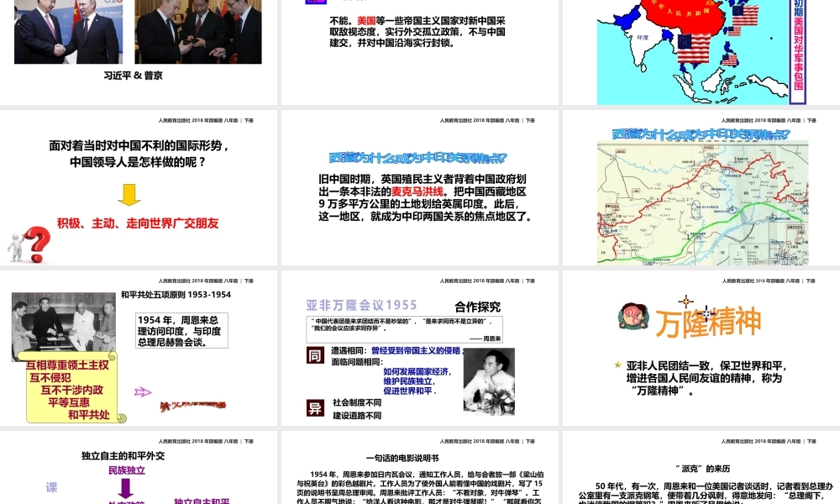The image size is (840, 504).
Task: Click the blue text 促进世界和平
Action: coord(410,391)
